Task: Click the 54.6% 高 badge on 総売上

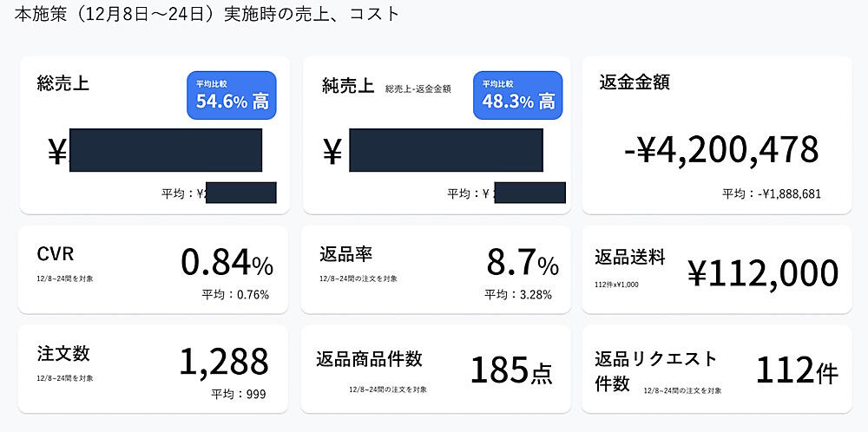Action: 232,95
